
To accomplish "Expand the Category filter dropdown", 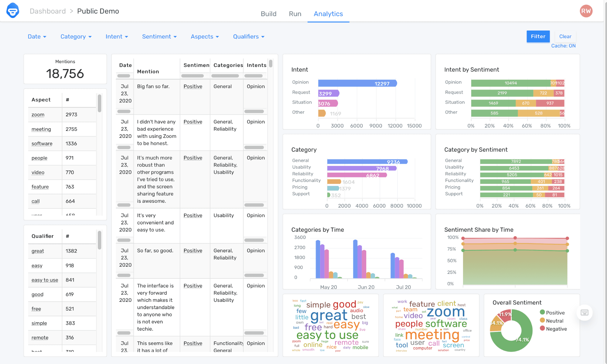I will (76, 36).
